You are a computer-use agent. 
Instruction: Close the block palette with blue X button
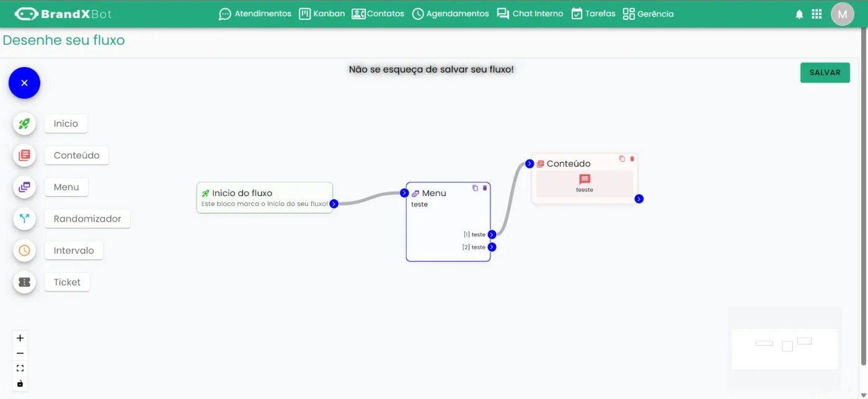[24, 83]
